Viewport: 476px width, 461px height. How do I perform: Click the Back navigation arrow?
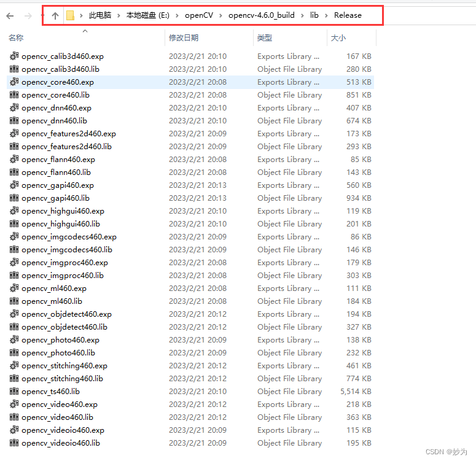coord(10,16)
